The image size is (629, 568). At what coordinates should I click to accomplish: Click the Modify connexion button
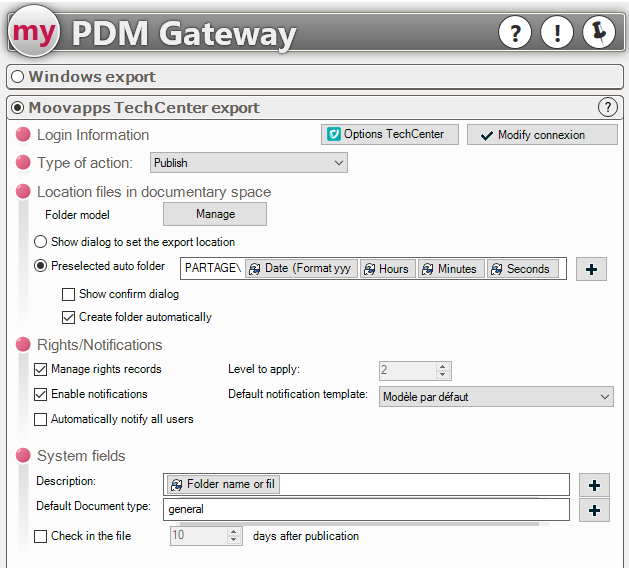coord(542,135)
